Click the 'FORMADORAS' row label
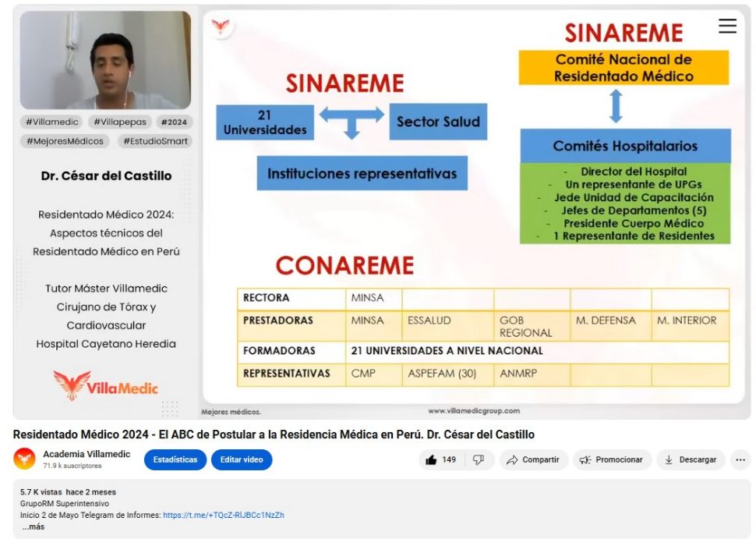This screenshot has width=756, height=546. coord(291,351)
